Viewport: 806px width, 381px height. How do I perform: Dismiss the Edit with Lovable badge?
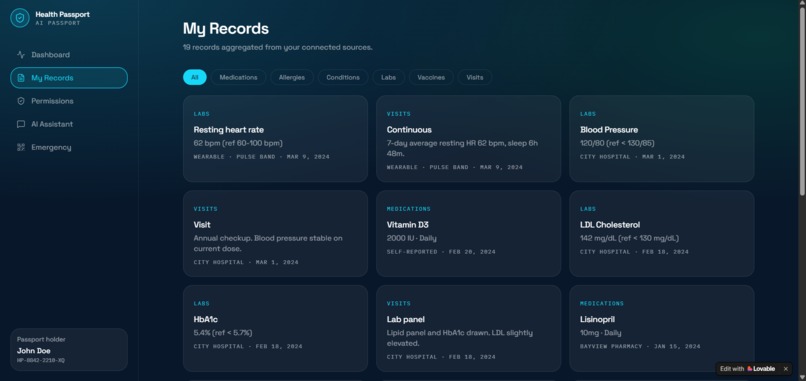pos(785,369)
